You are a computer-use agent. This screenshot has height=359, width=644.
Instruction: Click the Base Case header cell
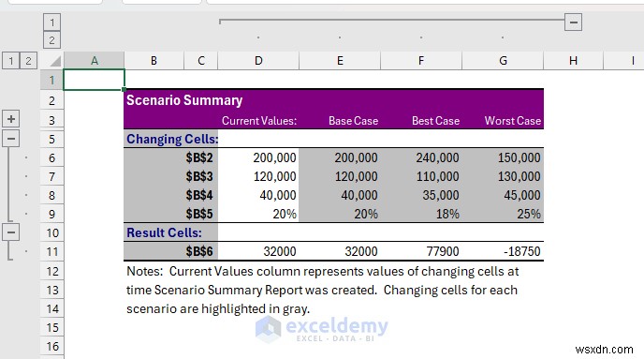click(x=353, y=121)
